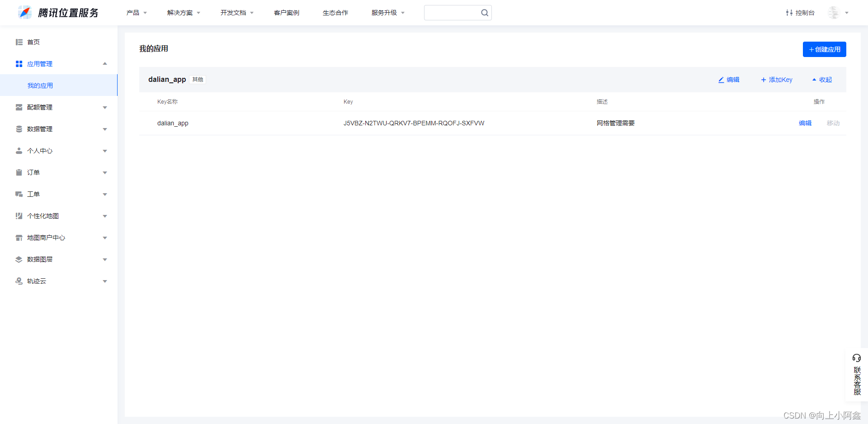Click the dalian_app key name cell
Screen dimensions: 868x424
point(173,123)
